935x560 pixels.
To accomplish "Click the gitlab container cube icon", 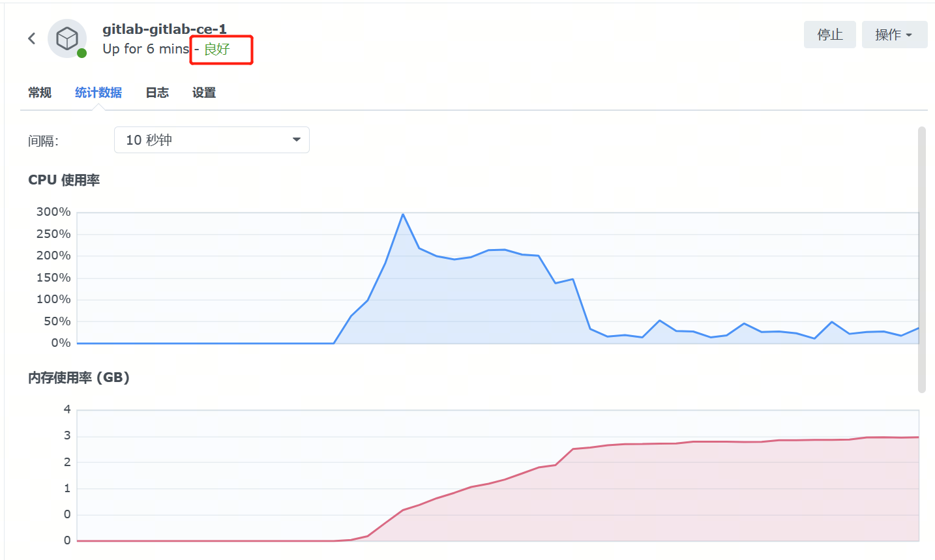I will tap(67, 38).
